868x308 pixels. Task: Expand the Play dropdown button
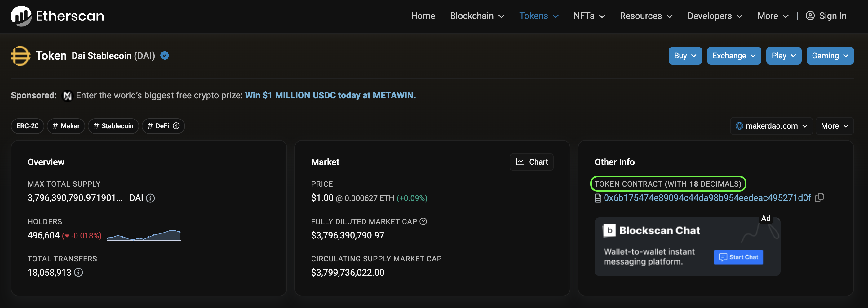[x=784, y=56]
